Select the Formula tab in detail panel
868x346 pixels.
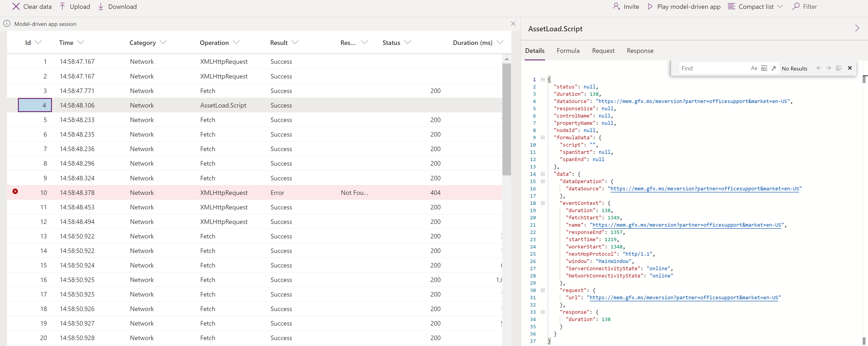pos(568,50)
